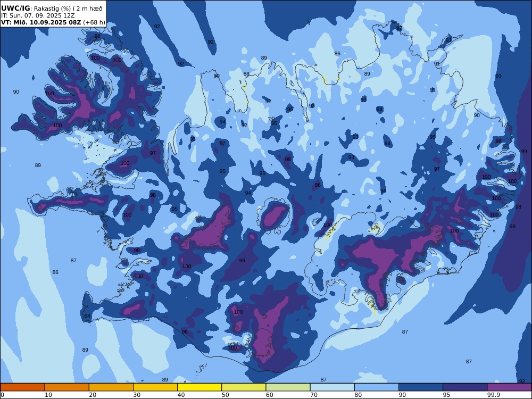Click the '80' tick label on legend scale
The height and width of the screenshot is (399, 532).
pyautogui.click(x=358, y=395)
